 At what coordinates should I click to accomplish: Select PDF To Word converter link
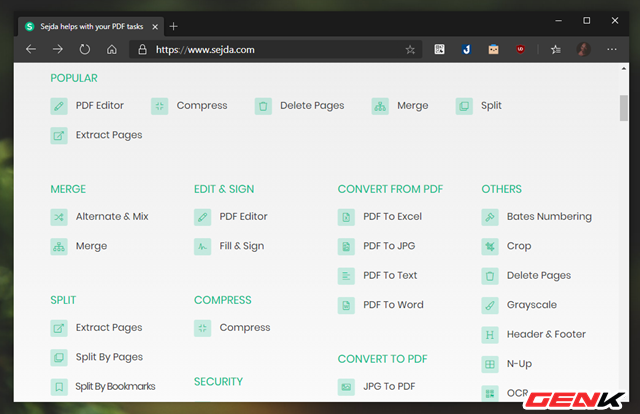(x=392, y=305)
